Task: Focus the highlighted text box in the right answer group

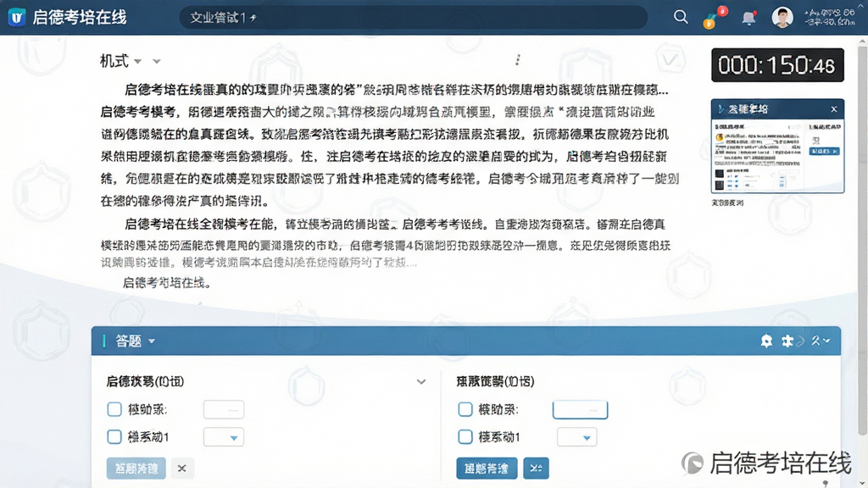Action: [580, 409]
